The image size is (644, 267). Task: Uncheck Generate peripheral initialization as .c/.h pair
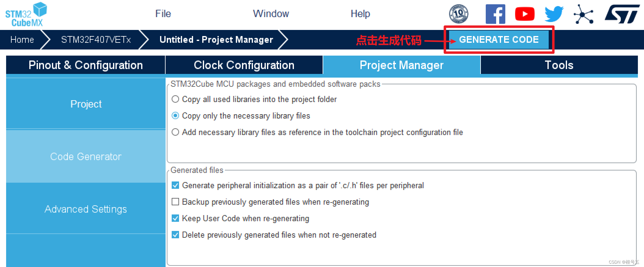pos(175,185)
